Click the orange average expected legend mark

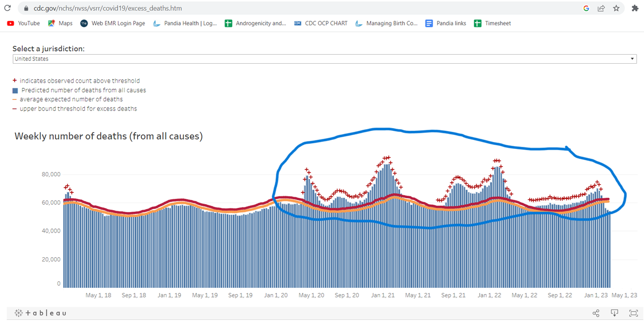(x=15, y=100)
